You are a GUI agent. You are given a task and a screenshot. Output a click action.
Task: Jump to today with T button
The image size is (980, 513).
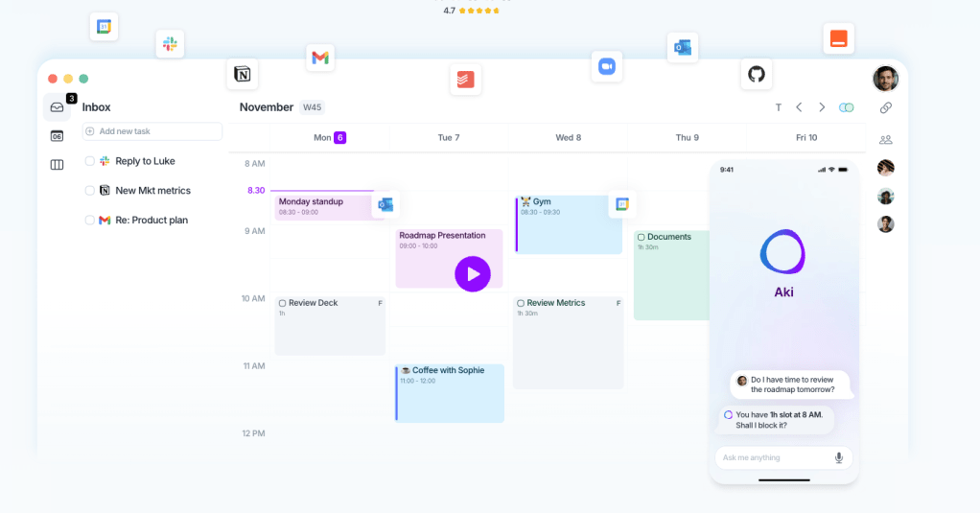click(x=778, y=107)
